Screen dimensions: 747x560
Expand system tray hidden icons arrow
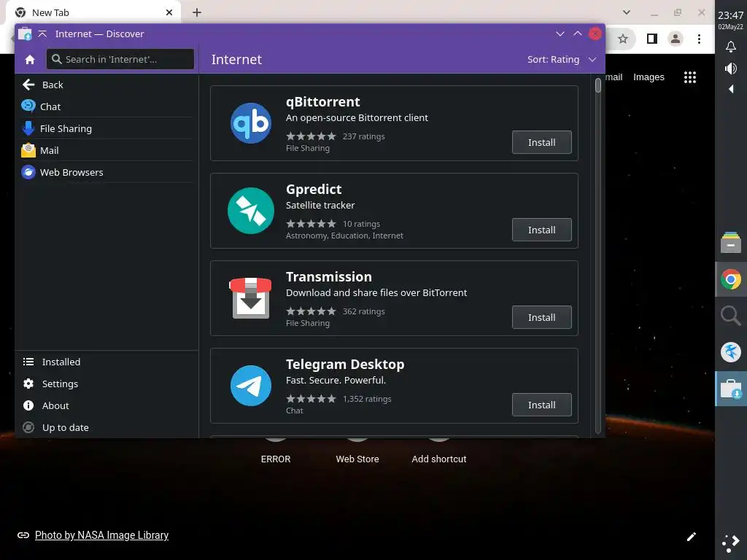pos(731,89)
